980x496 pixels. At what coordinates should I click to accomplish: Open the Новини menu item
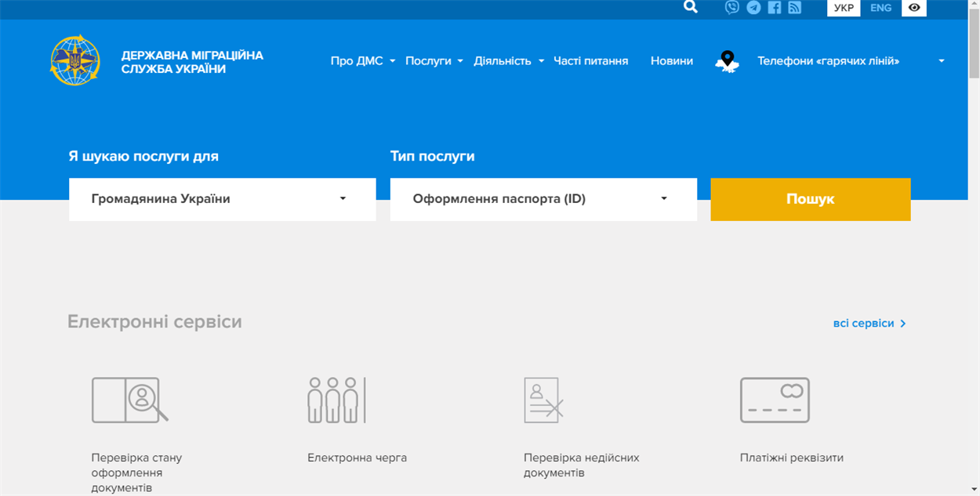pyautogui.click(x=671, y=61)
